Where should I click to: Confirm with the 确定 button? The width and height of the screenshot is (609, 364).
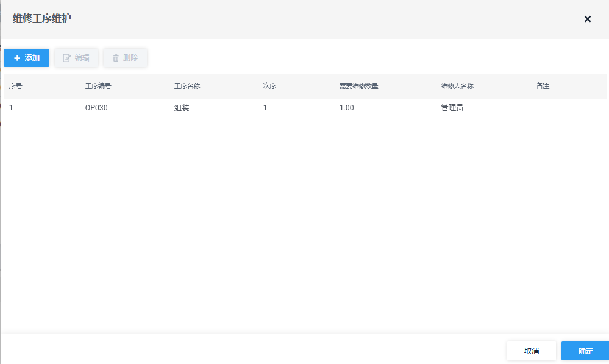(x=585, y=351)
